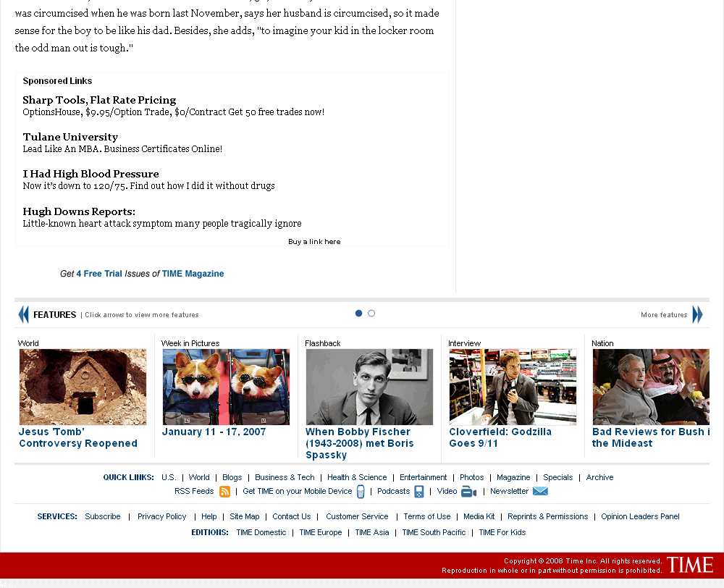The image size is (724, 588).
Task: Go to Blogs quick link
Action: pyautogui.click(x=232, y=477)
